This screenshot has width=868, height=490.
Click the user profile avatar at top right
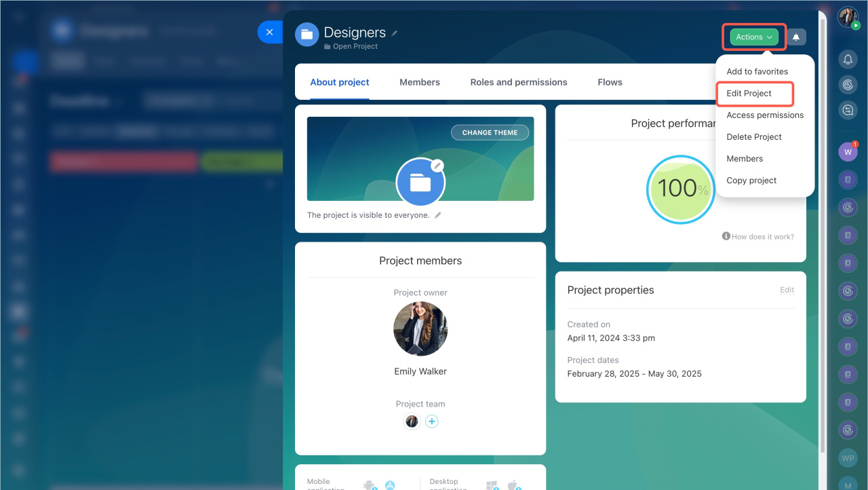[x=848, y=18]
